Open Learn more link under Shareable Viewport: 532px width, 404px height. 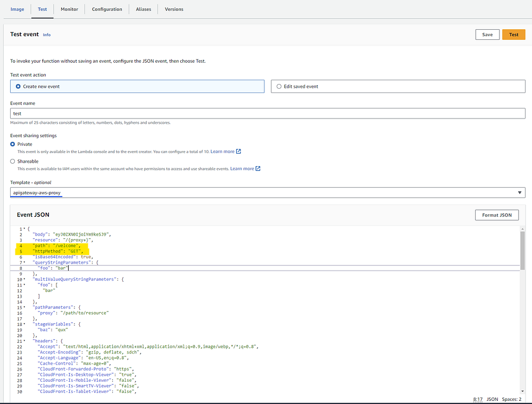(242, 169)
